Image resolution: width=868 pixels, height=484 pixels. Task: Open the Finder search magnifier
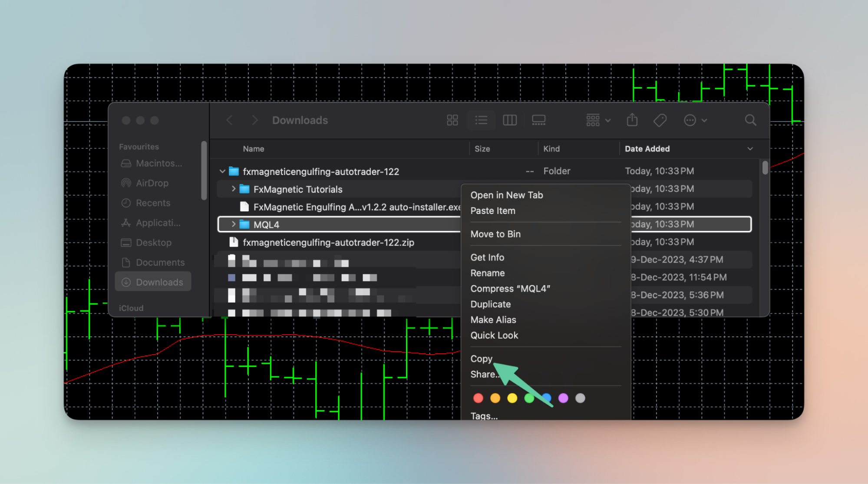750,120
